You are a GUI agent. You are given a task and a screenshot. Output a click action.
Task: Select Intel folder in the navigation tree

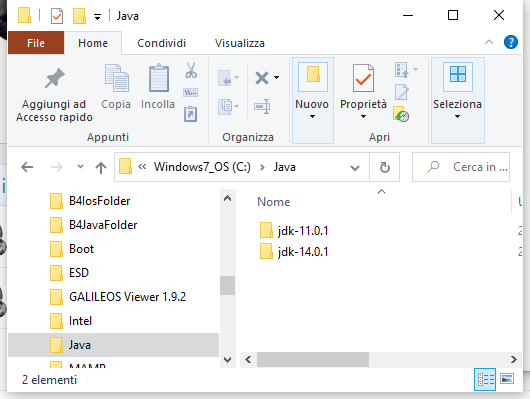coord(70,321)
